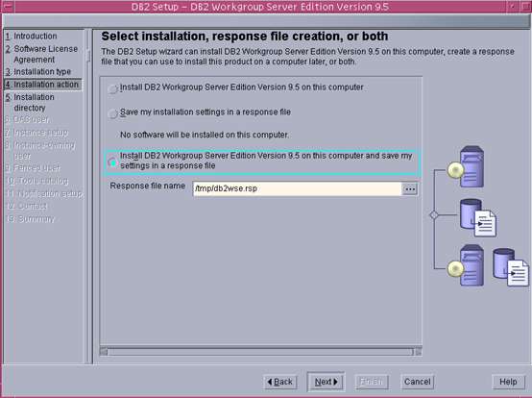
Task: Click the horizontal scrollbar left arrow
Action: pyautogui.click(x=104, y=352)
